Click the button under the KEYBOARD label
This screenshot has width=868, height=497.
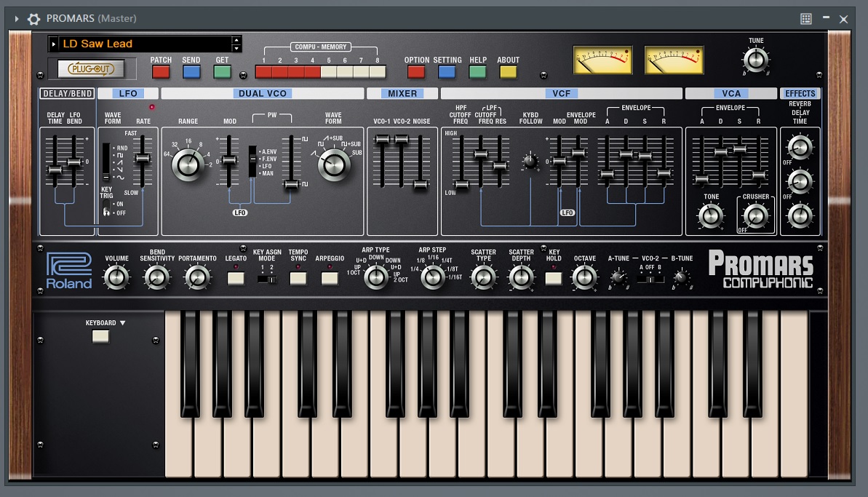100,336
